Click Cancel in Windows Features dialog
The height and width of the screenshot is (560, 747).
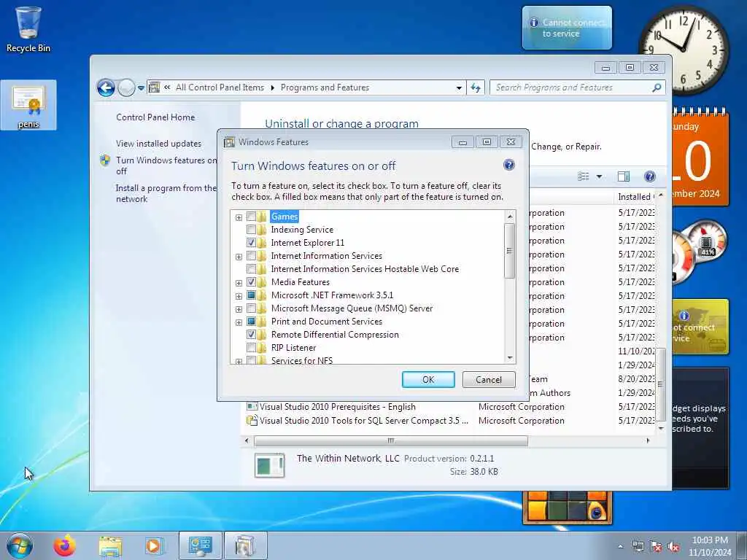pyautogui.click(x=489, y=379)
